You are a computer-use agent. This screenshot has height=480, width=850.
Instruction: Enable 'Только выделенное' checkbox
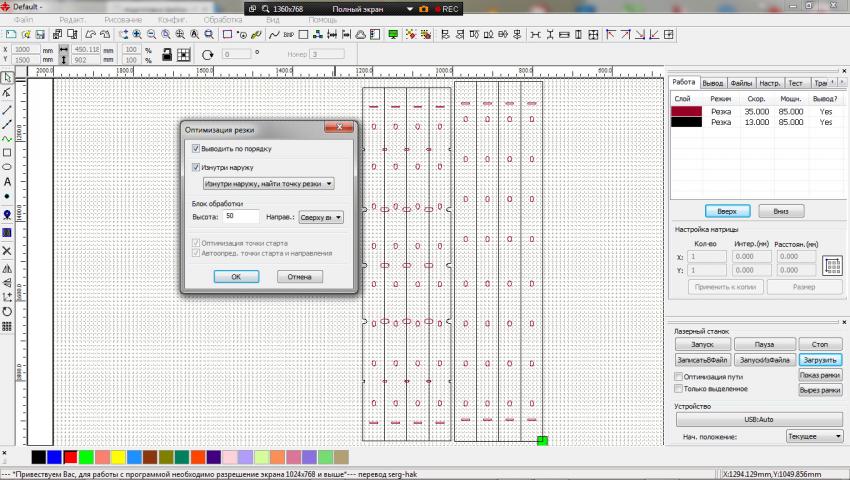tap(678, 388)
